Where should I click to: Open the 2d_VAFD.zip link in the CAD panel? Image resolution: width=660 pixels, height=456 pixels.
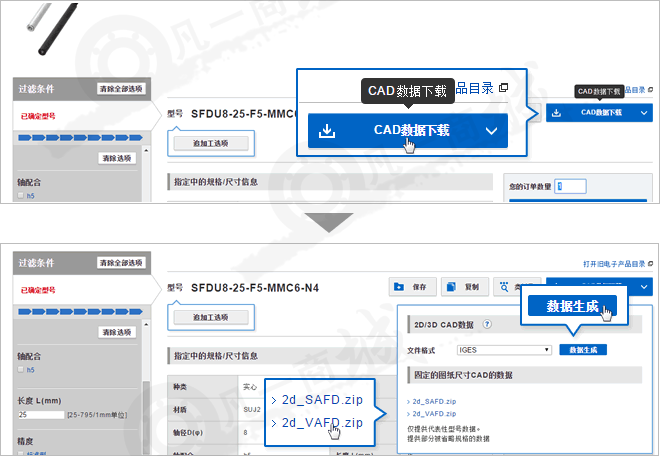[x=434, y=413]
